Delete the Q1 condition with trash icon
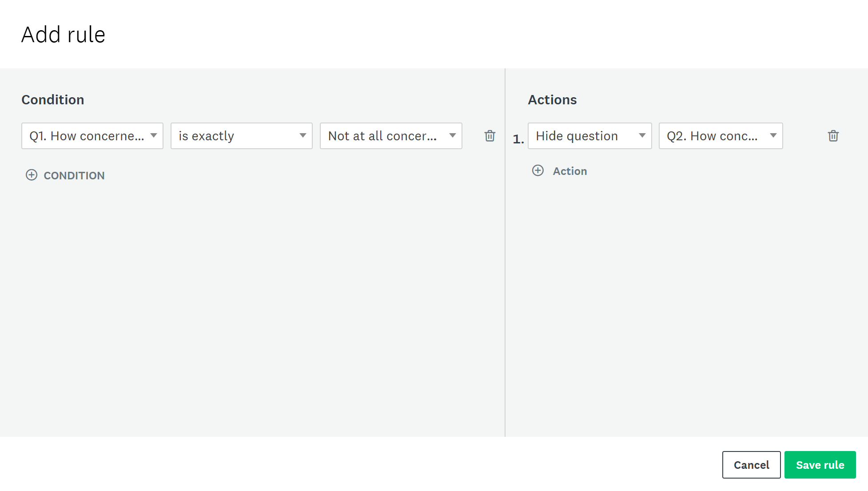This screenshot has height=491, width=868. (490, 136)
